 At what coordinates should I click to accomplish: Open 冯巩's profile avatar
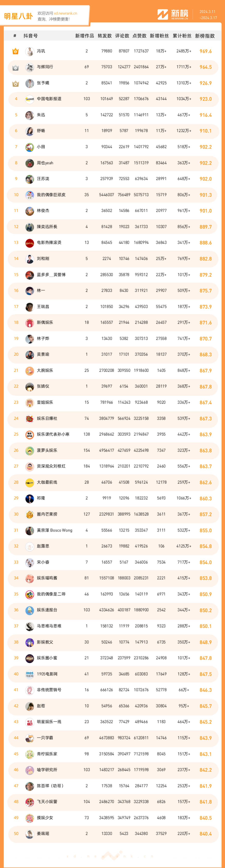pos(30,51)
